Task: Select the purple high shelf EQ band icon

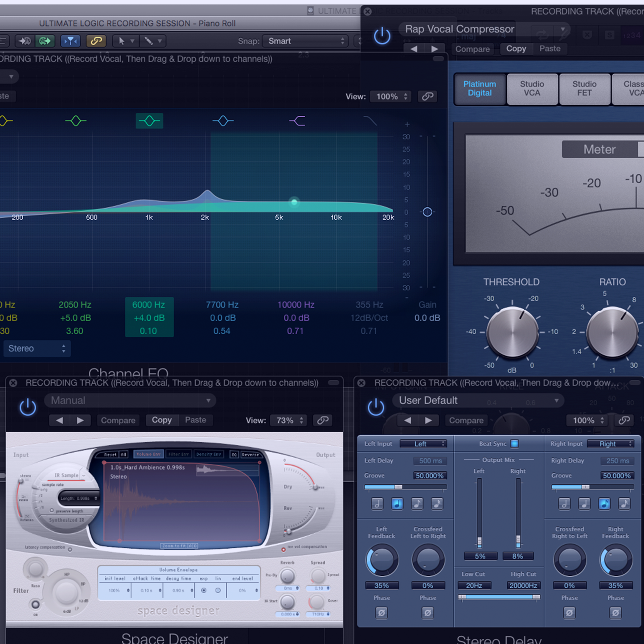Action: pyautogui.click(x=297, y=121)
